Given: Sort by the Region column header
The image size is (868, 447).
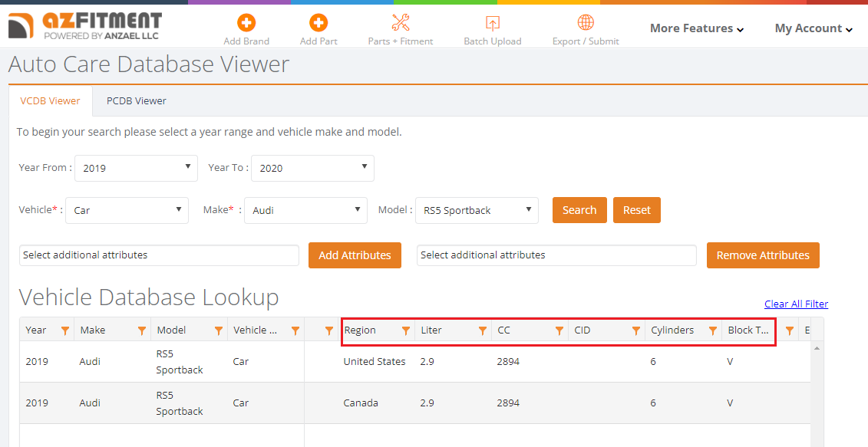Looking at the screenshot, I should 360,330.
